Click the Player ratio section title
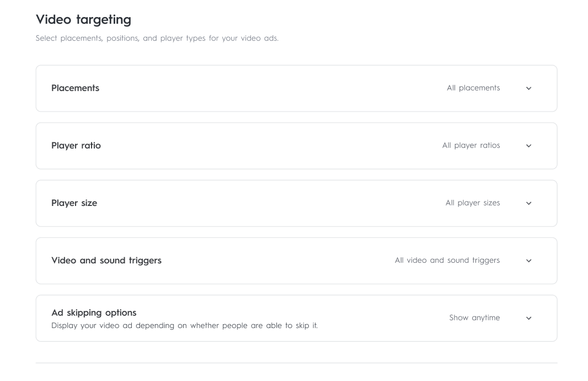This screenshot has height=381, width=588. (76, 146)
